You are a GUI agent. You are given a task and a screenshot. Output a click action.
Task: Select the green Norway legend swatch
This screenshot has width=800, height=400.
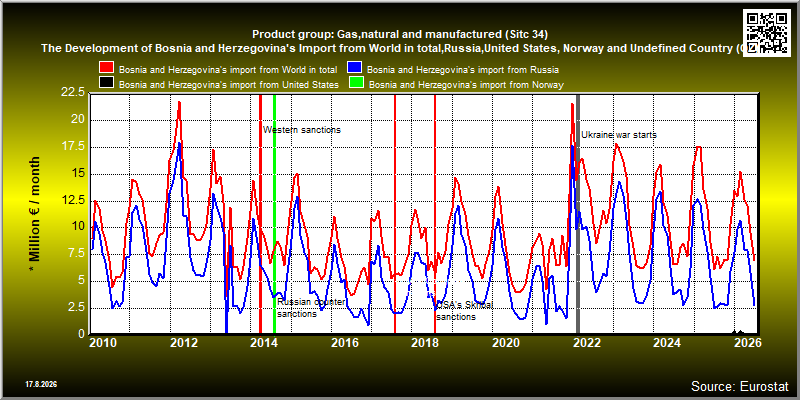(x=357, y=83)
